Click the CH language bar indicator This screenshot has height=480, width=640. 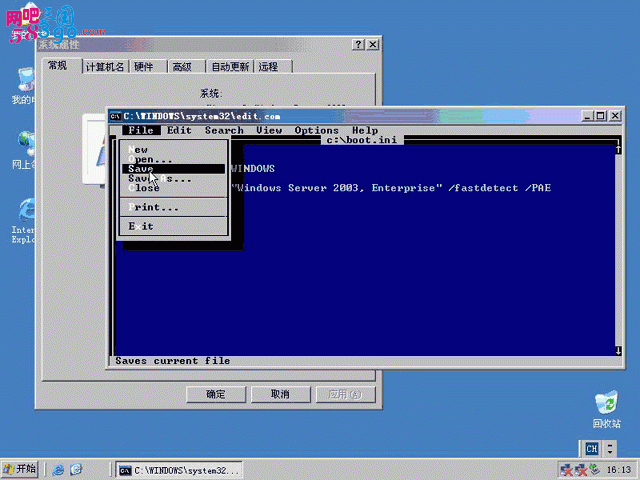[591, 449]
